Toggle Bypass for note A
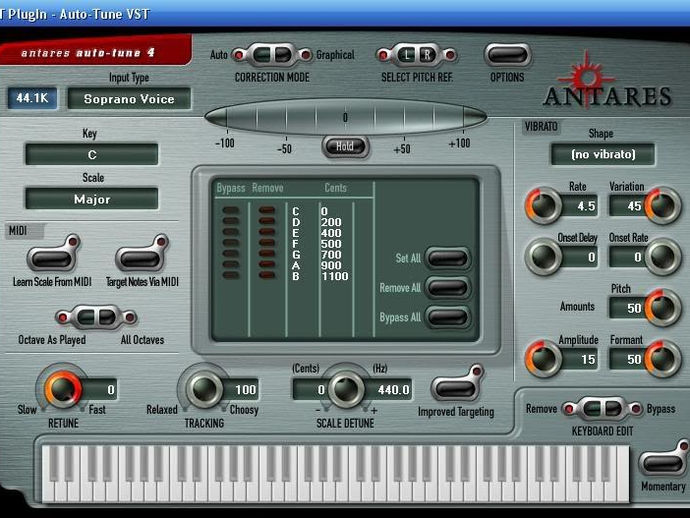Viewport: 690px width, 518px height. tap(231, 265)
